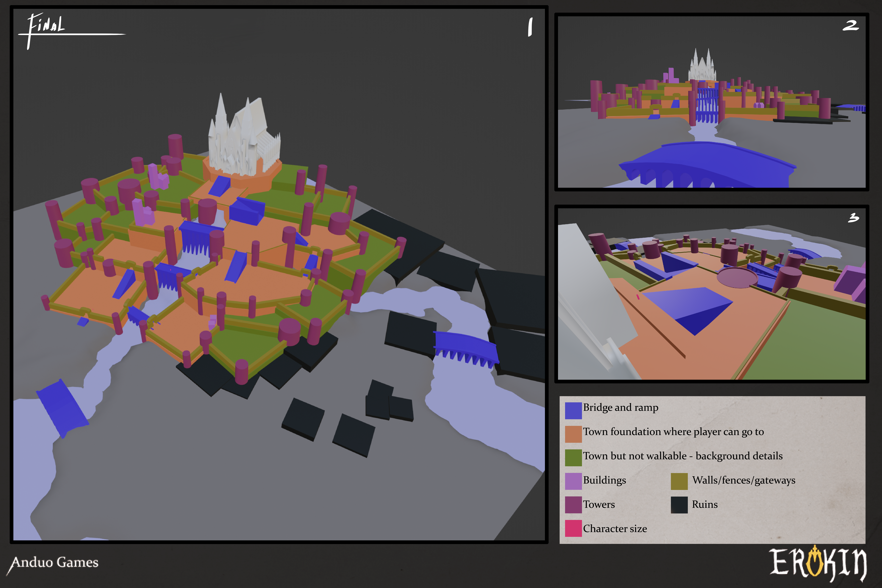Image resolution: width=882 pixels, height=588 pixels.
Task: Click the handwritten number 1 label
Action: point(530,27)
